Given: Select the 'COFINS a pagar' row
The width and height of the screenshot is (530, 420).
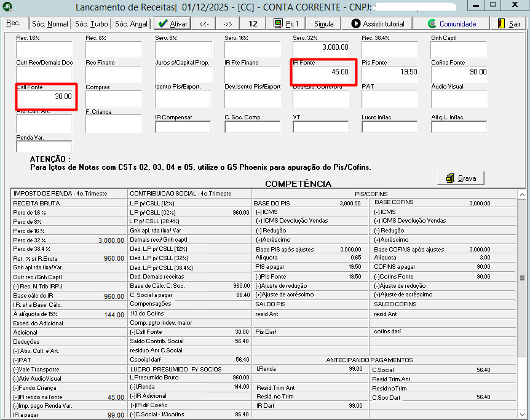Looking at the screenshot, I should click(x=443, y=267).
